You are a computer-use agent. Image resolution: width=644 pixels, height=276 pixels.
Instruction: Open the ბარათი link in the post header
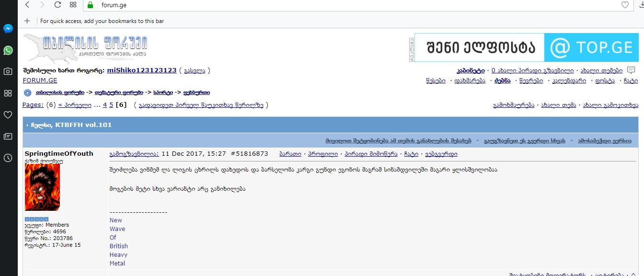(x=290, y=154)
